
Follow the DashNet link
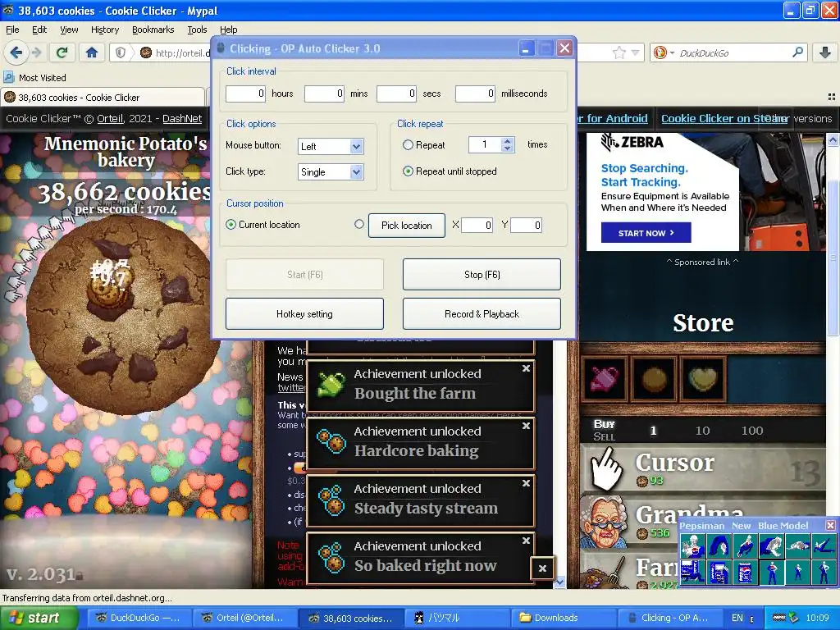182,118
